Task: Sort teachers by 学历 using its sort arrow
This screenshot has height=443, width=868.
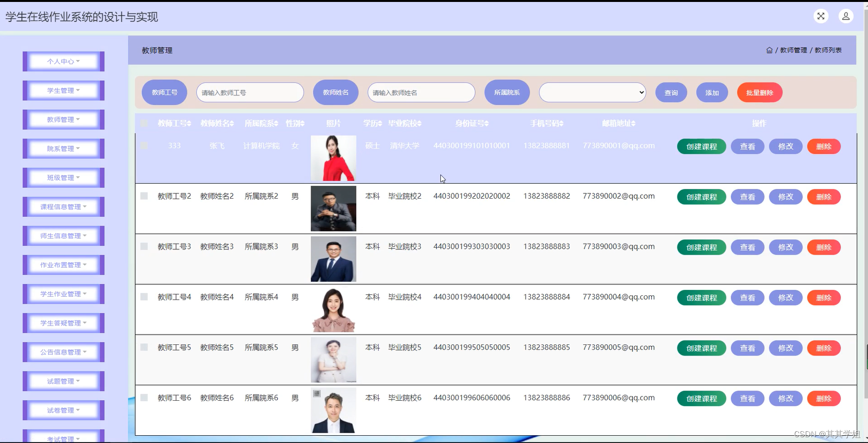Action: (x=380, y=123)
